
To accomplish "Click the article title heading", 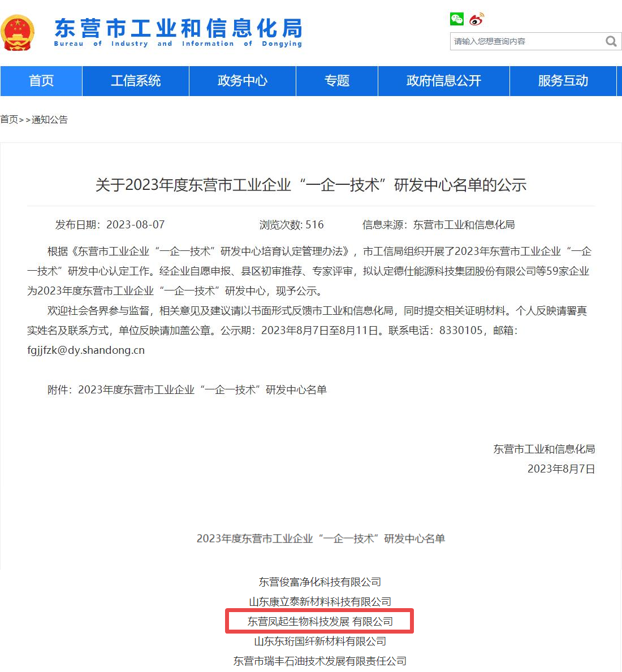I will tap(311, 185).
